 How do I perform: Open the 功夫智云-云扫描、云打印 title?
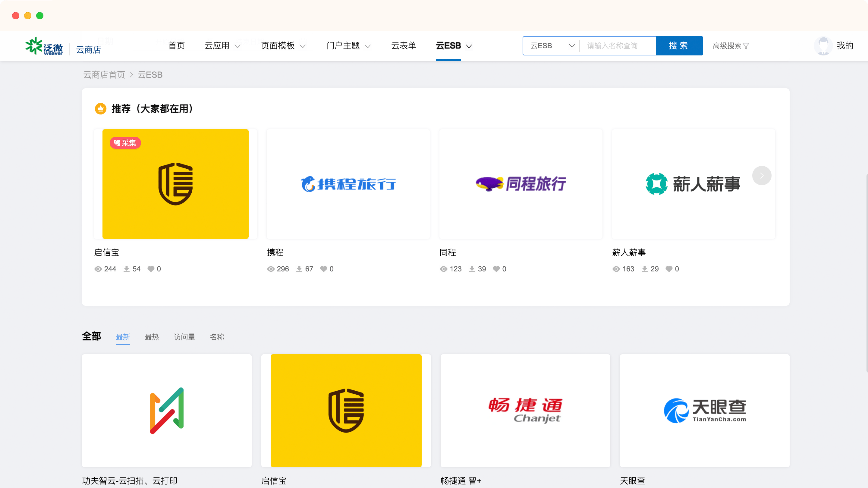(130, 480)
